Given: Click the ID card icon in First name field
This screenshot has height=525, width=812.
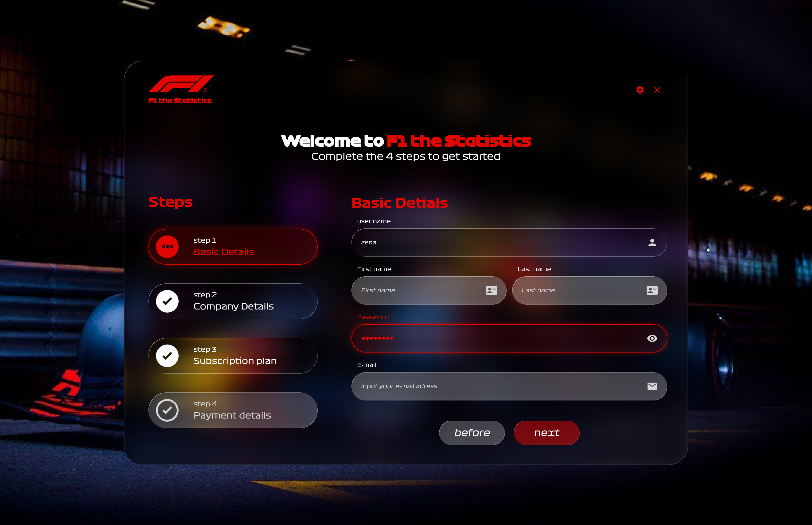Looking at the screenshot, I should [x=491, y=290].
